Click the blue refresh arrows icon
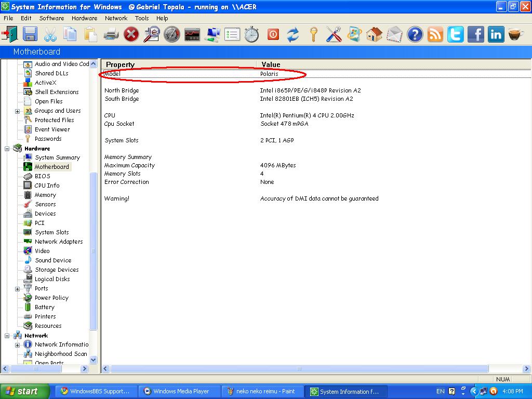Screen dimensions: 532x399 tap(293, 34)
